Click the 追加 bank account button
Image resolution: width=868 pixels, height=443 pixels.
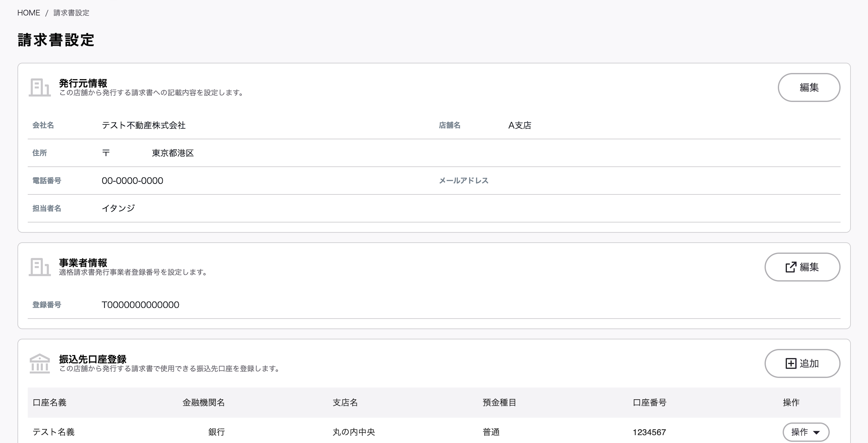click(802, 363)
